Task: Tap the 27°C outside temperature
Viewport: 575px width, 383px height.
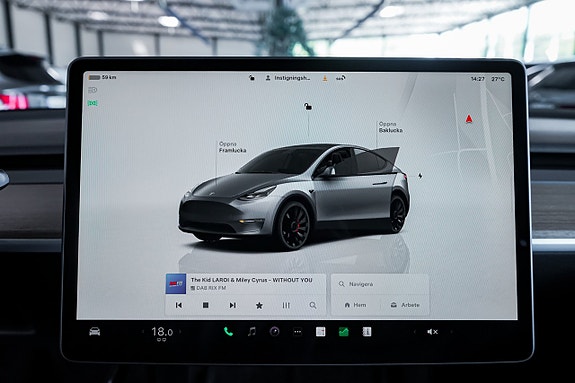Action: (x=498, y=79)
